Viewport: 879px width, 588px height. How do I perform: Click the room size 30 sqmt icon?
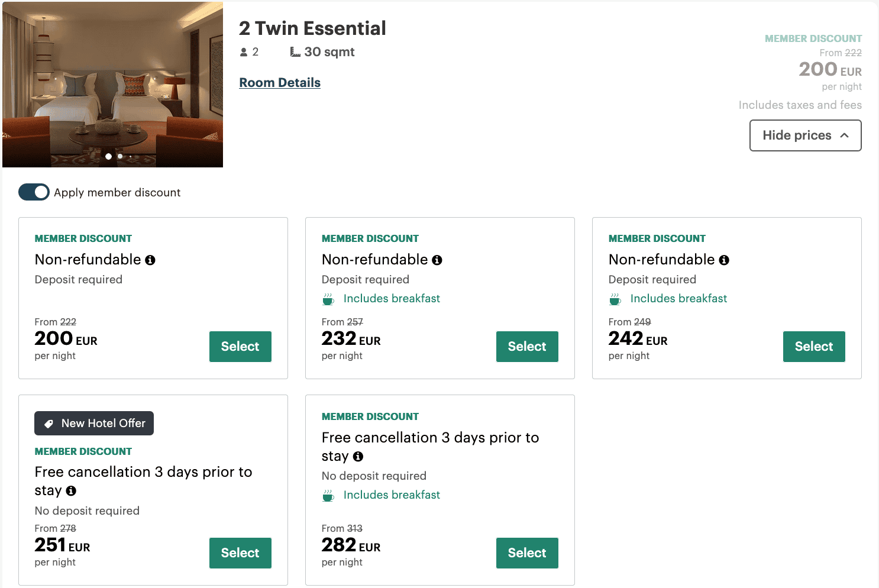pyautogui.click(x=295, y=52)
